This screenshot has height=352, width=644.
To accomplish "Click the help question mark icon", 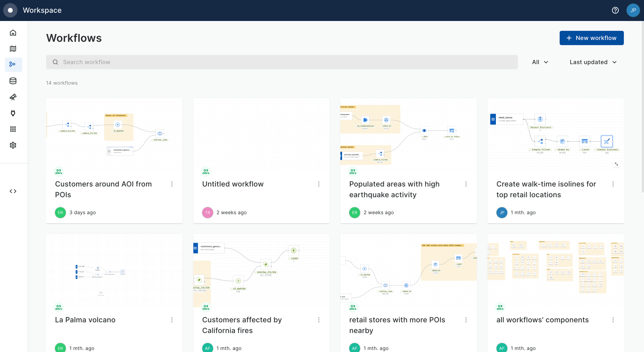I will point(615,10).
